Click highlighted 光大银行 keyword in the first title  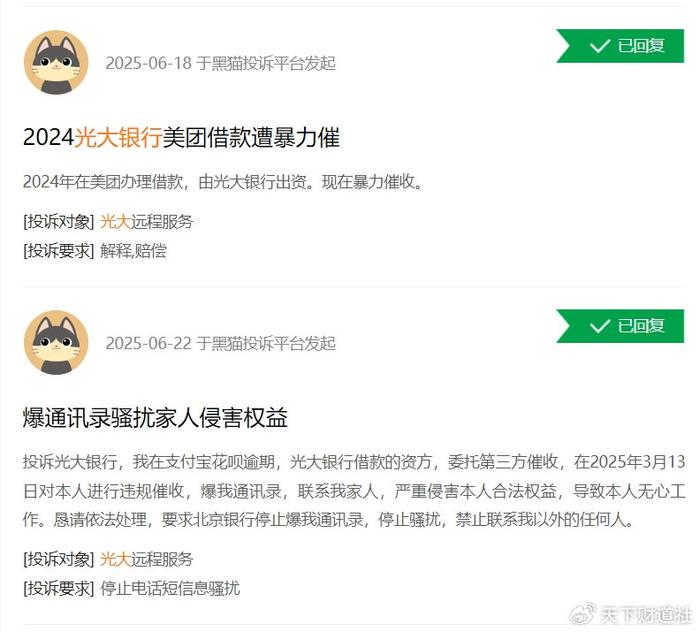coord(118,137)
